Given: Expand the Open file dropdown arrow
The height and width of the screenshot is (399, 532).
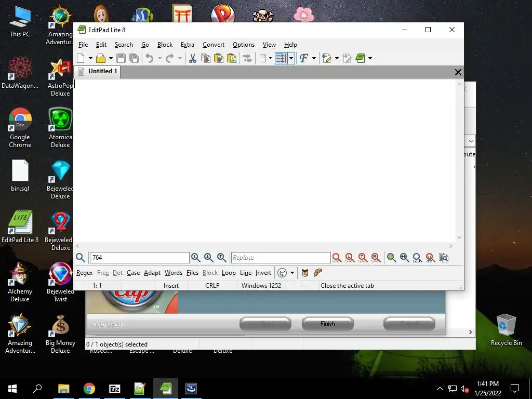Looking at the screenshot, I should 111,58.
